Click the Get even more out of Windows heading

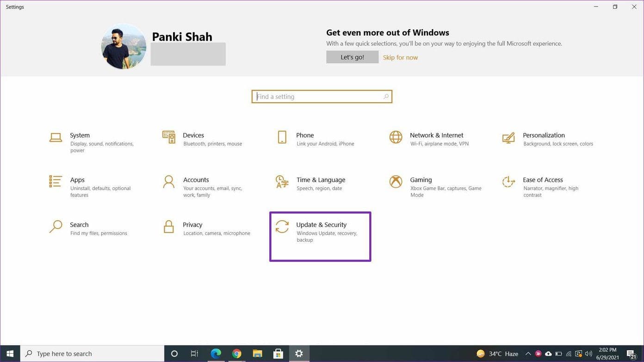(x=388, y=32)
